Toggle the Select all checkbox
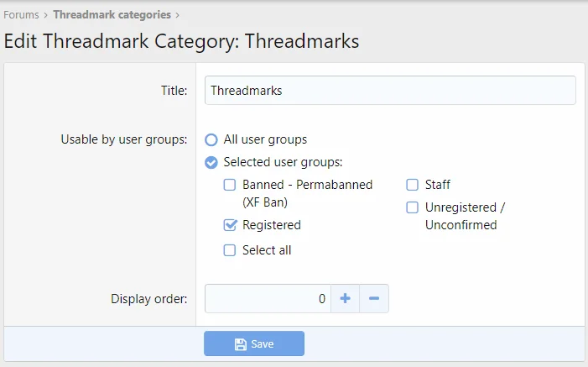This screenshot has width=588, height=367. click(x=229, y=250)
